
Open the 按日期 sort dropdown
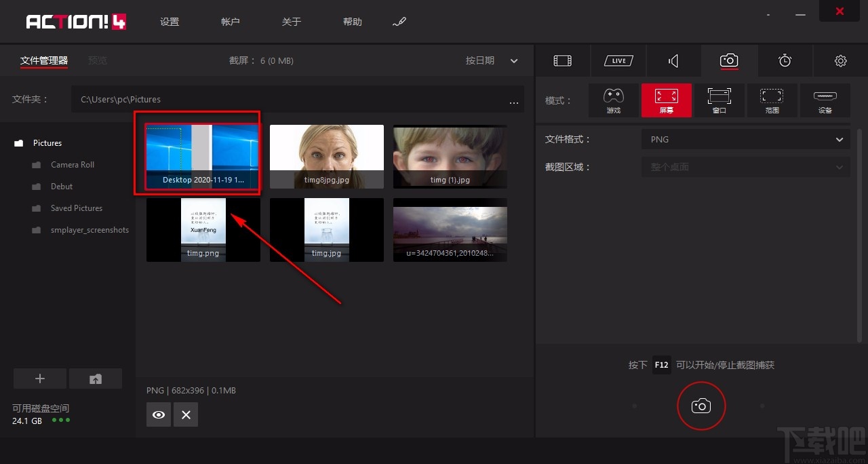492,60
